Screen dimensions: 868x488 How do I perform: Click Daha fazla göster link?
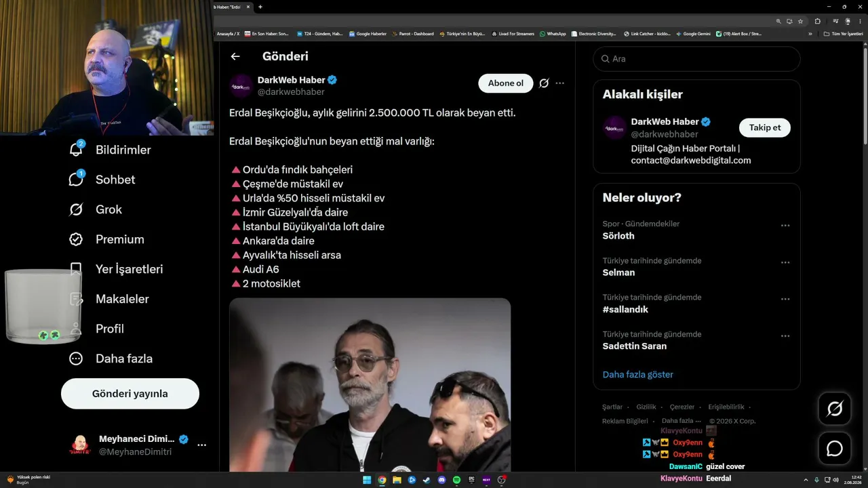(638, 374)
